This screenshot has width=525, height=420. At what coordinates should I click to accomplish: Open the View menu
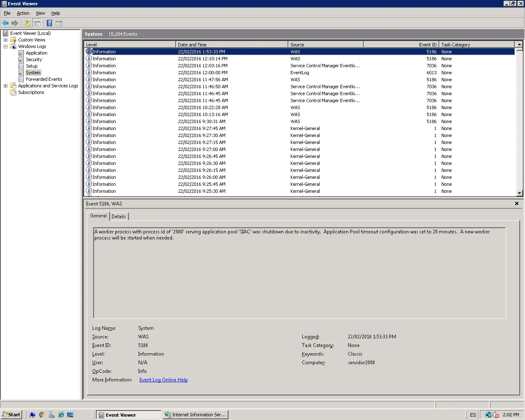(x=40, y=13)
